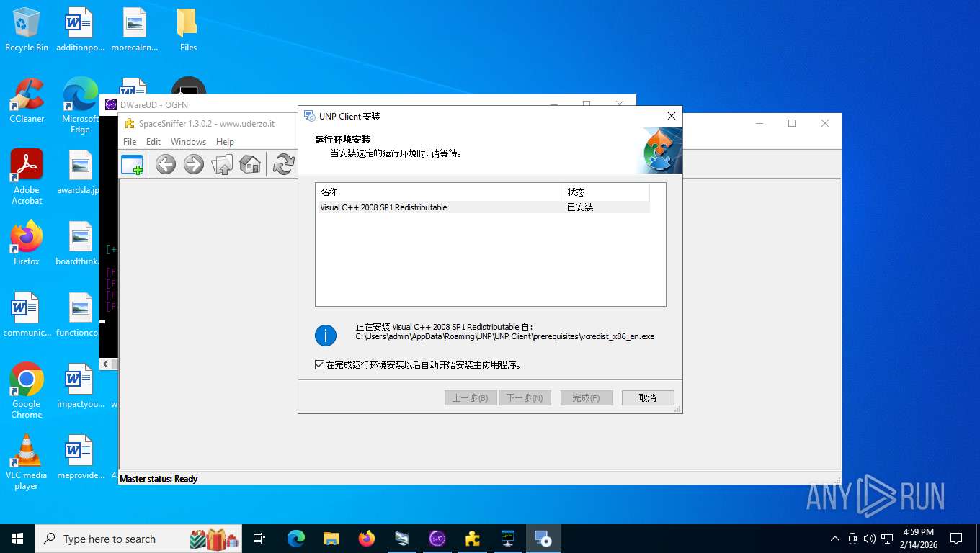Click the taskbar search box

(x=139, y=539)
